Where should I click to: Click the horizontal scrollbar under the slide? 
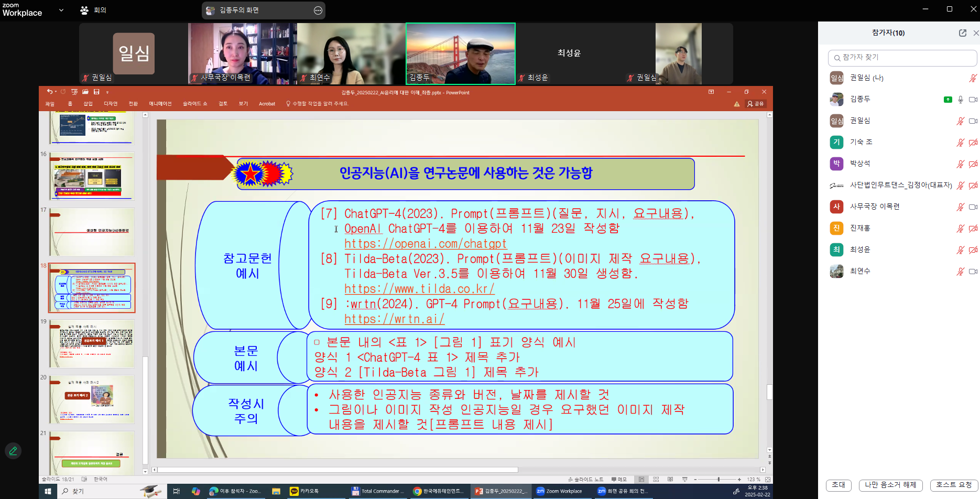click(x=337, y=470)
